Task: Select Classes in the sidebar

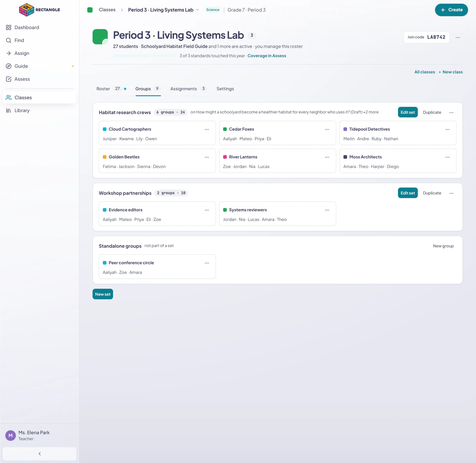Action: tap(39, 98)
